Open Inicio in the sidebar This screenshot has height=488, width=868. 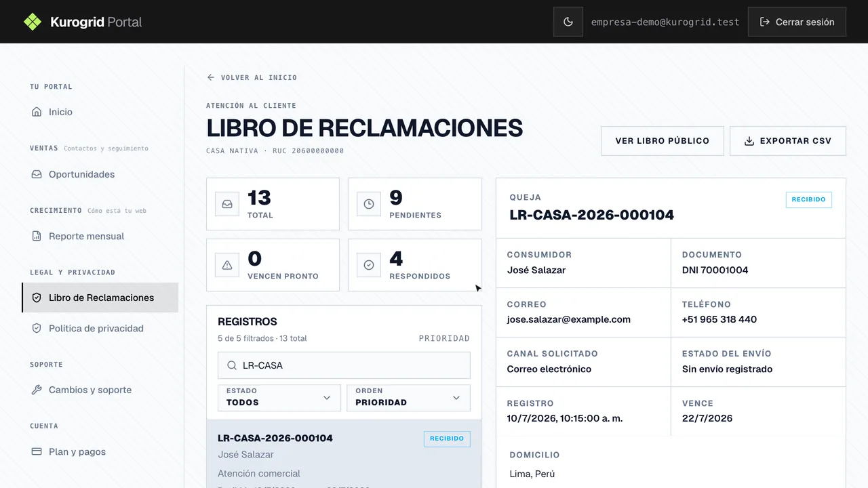tap(100, 112)
